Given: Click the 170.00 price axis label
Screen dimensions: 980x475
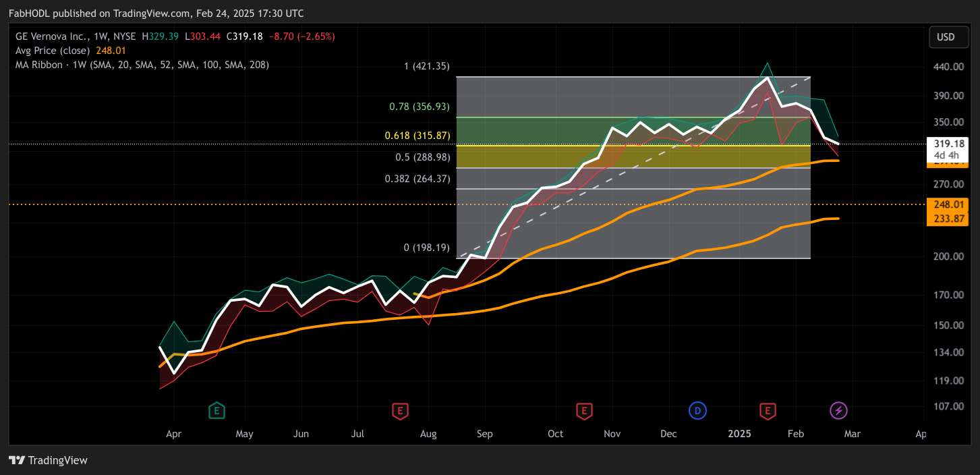Looking at the screenshot, I should click(948, 295).
